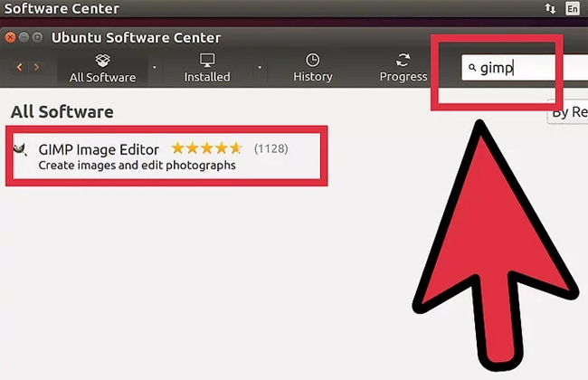Select the GIMP Image Editor result
Screen dimensions: 588x380
(x=166, y=156)
